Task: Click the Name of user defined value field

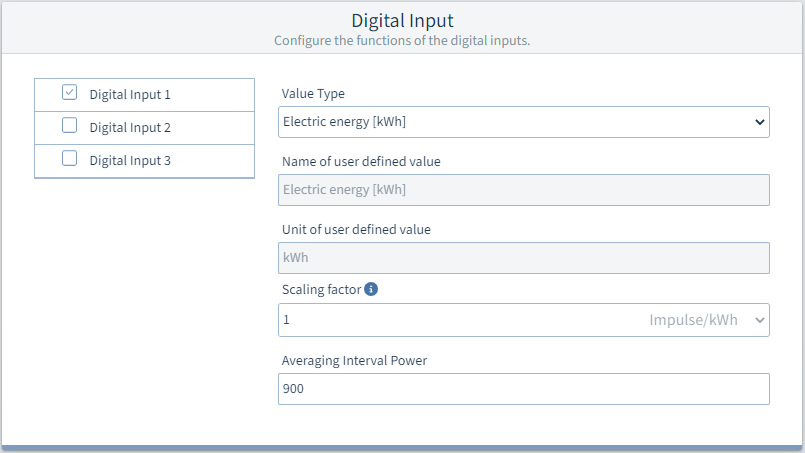Action: coord(524,190)
